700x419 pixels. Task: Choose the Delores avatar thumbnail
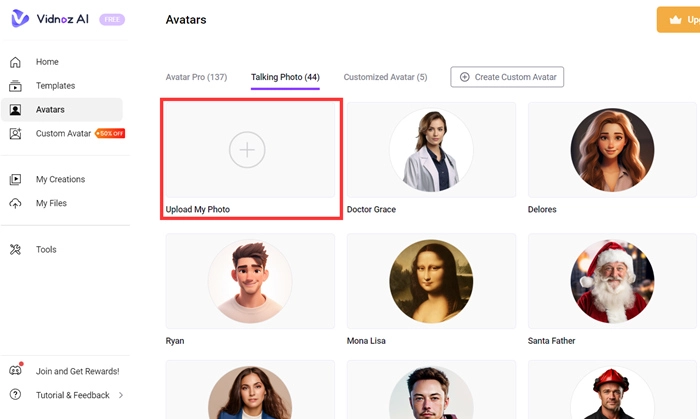point(612,150)
